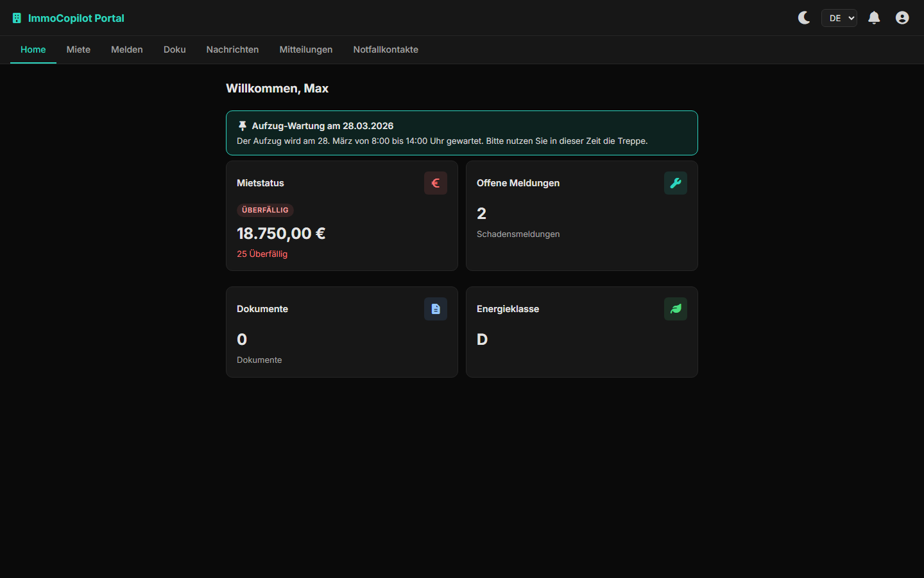Click the wrench icon in Offene Meldungen

pos(675,183)
